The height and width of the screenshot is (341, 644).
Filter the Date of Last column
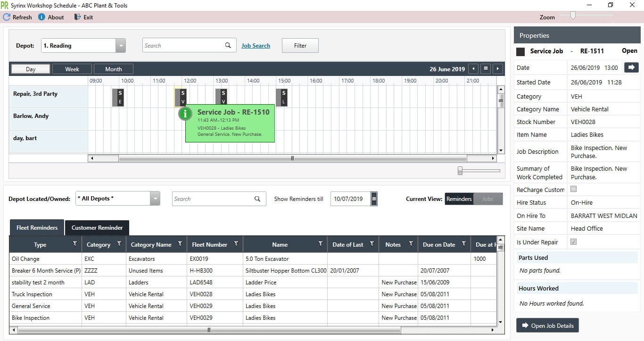click(x=372, y=244)
